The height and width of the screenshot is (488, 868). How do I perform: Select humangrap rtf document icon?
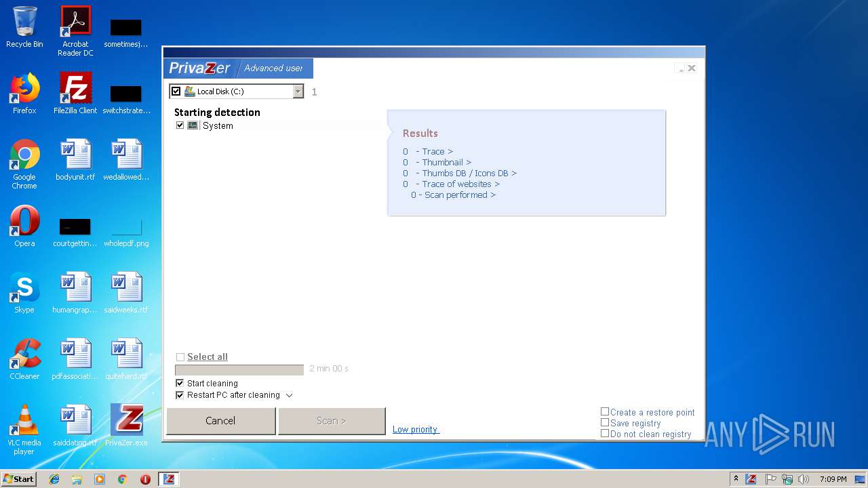(x=75, y=293)
